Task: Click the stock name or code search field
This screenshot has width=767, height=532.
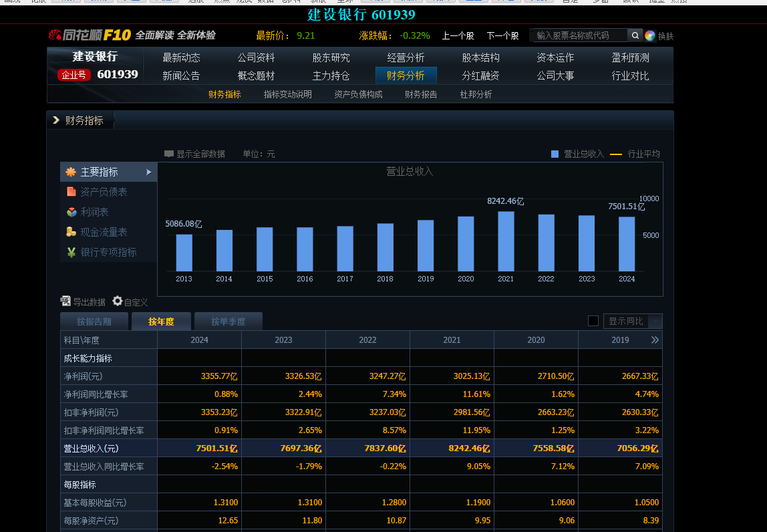Action: pos(580,35)
